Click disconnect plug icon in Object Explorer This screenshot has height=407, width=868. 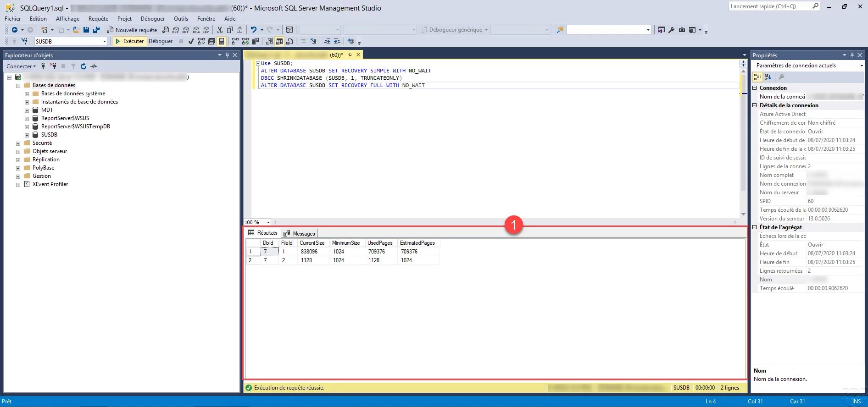[x=54, y=66]
